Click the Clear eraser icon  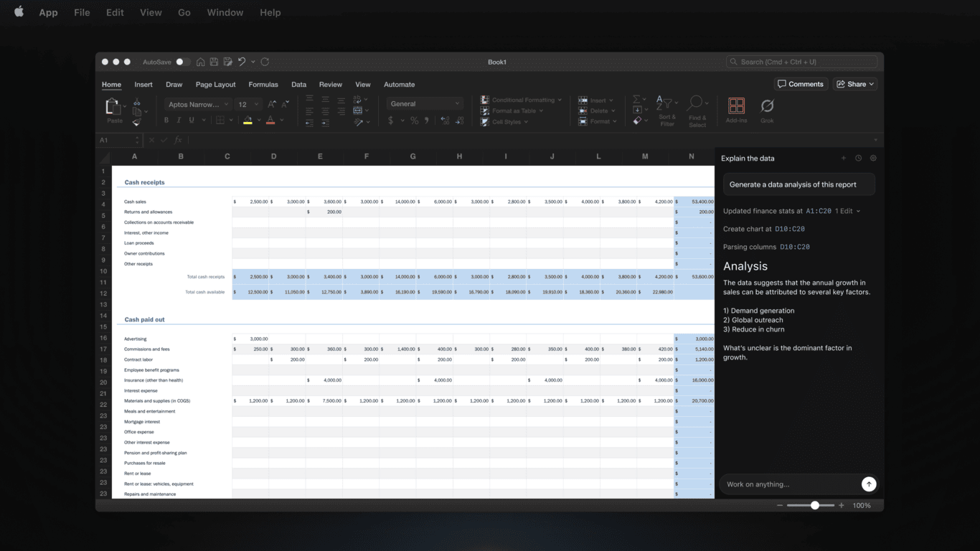pyautogui.click(x=637, y=121)
